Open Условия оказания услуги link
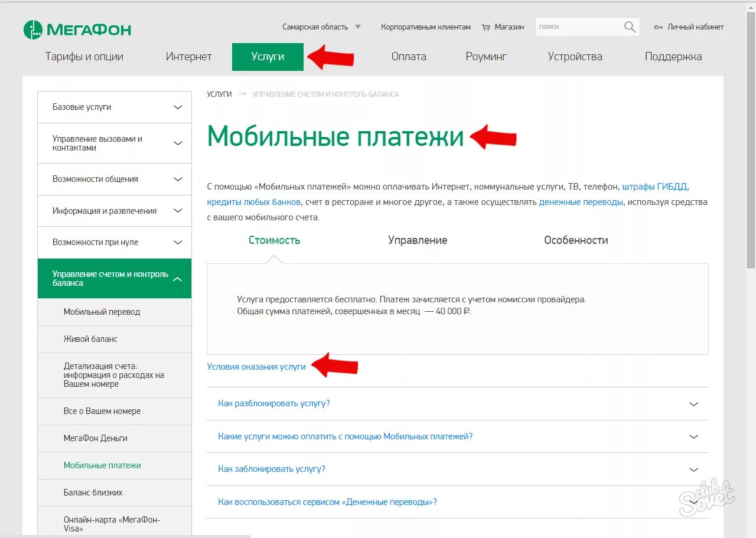This screenshot has width=756, height=538. coord(256,367)
